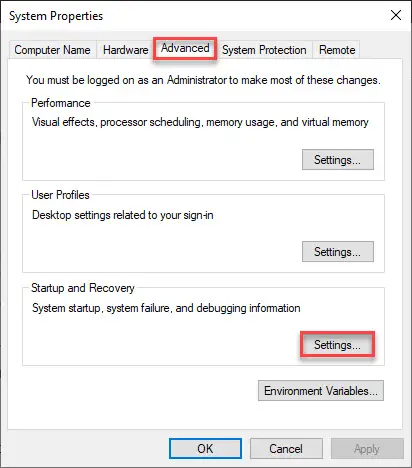
Task: Click the Performance group label
Action: point(61,103)
